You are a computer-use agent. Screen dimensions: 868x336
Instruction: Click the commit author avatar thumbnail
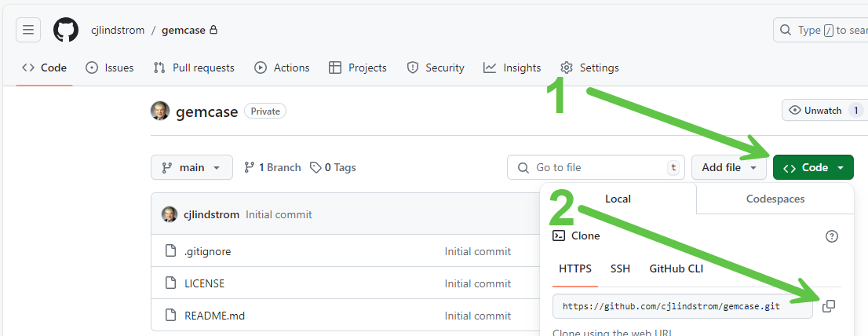coord(170,214)
